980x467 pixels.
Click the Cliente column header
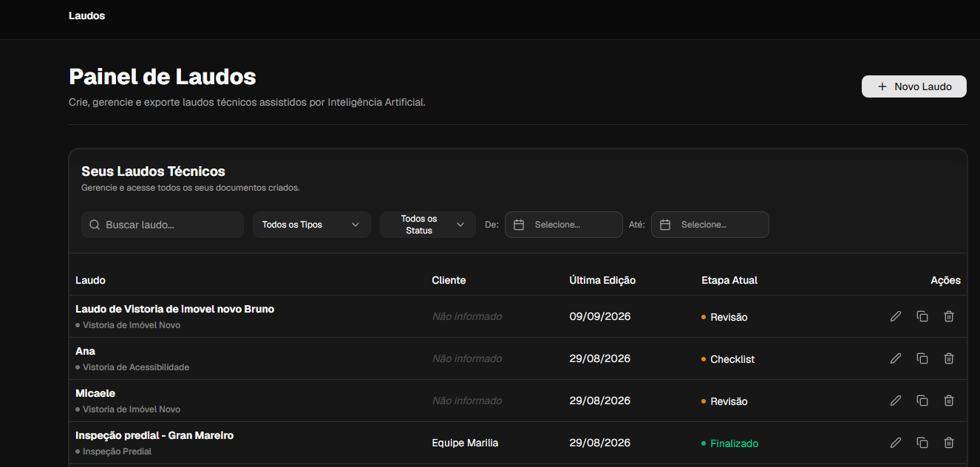coord(449,280)
